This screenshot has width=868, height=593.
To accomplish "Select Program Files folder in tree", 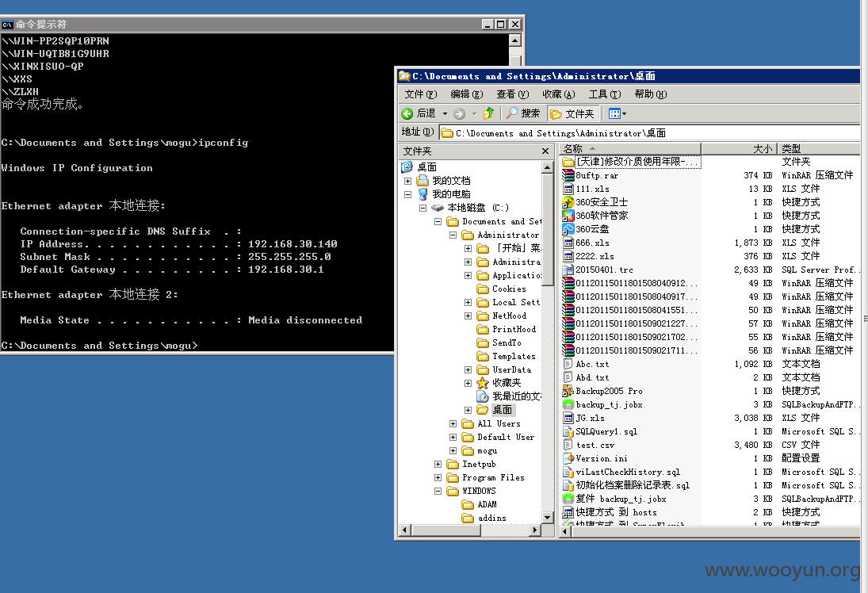I will click(x=485, y=477).
